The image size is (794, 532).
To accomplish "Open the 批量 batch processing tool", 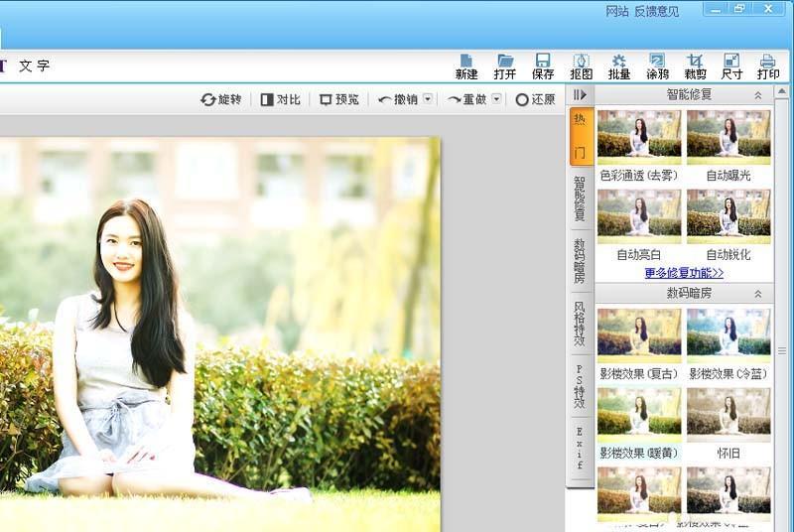I will (619, 66).
